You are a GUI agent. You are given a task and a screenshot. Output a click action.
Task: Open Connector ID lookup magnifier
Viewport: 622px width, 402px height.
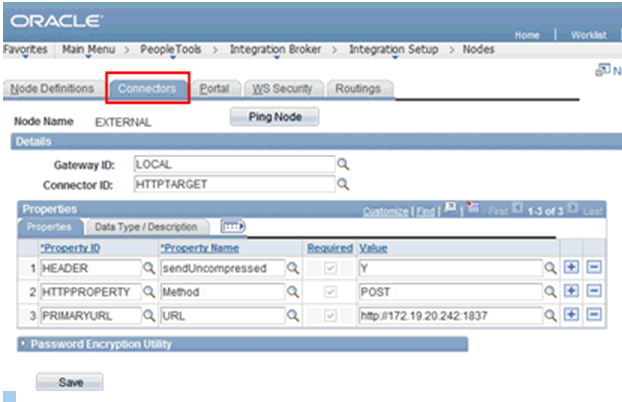click(x=343, y=184)
